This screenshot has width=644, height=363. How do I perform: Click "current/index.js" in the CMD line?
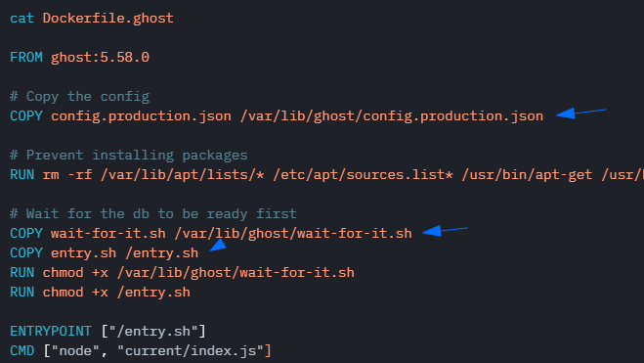191,351
